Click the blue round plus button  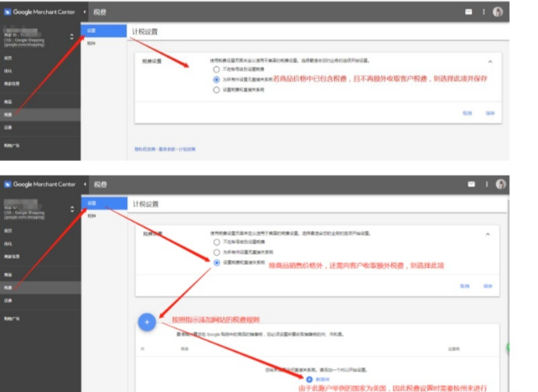tap(147, 322)
